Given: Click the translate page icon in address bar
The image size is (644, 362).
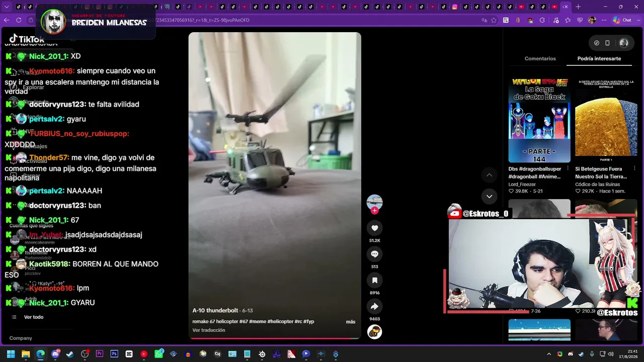Looking at the screenshot, I should click(484, 20).
